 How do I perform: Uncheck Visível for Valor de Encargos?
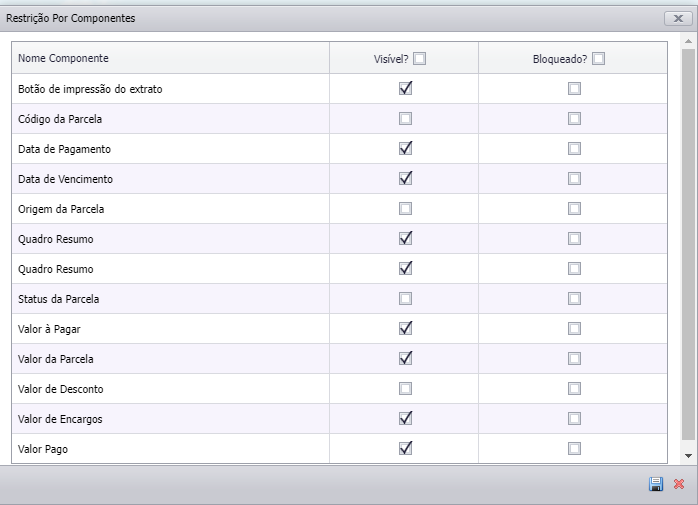[406, 419]
